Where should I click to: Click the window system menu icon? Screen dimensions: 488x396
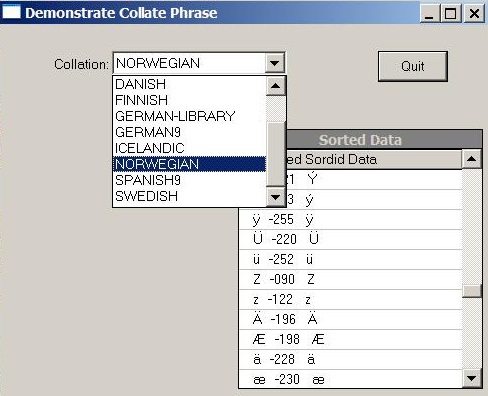[11, 12]
